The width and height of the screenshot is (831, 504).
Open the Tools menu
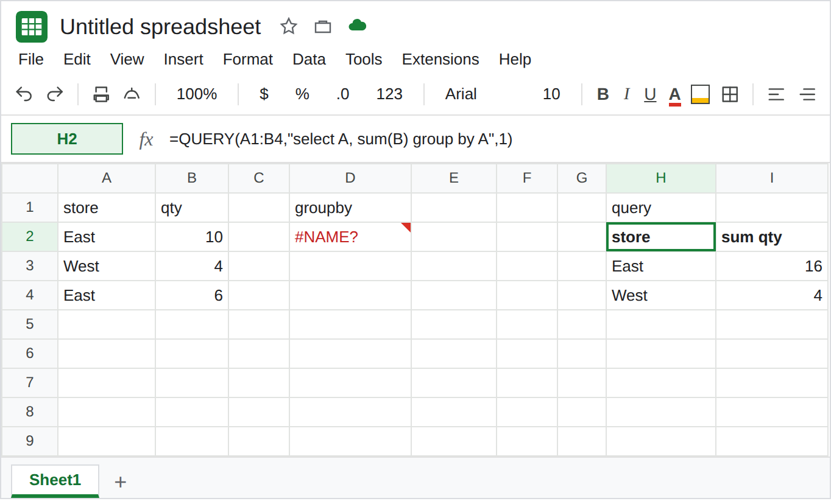364,59
